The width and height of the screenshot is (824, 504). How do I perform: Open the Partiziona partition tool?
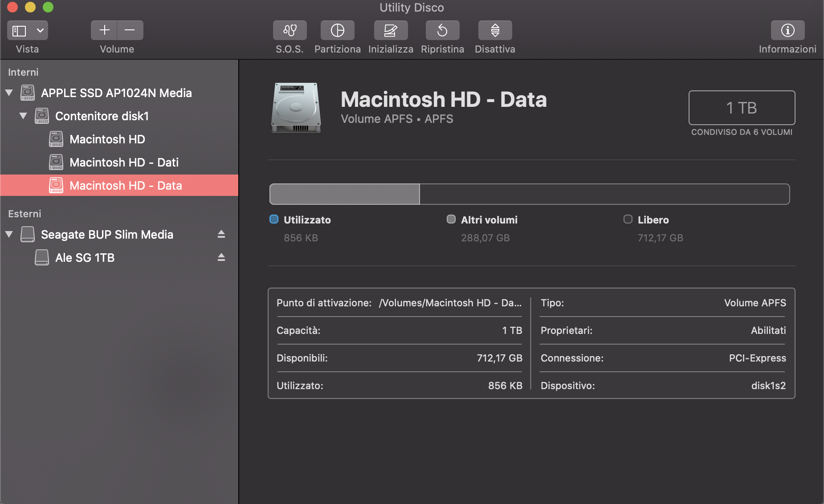[x=337, y=31]
